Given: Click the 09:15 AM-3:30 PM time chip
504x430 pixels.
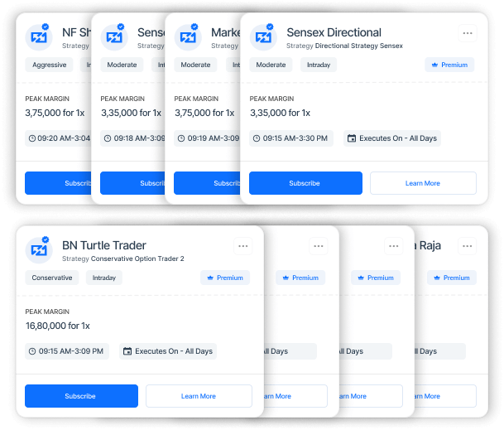Looking at the screenshot, I should tap(291, 138).
